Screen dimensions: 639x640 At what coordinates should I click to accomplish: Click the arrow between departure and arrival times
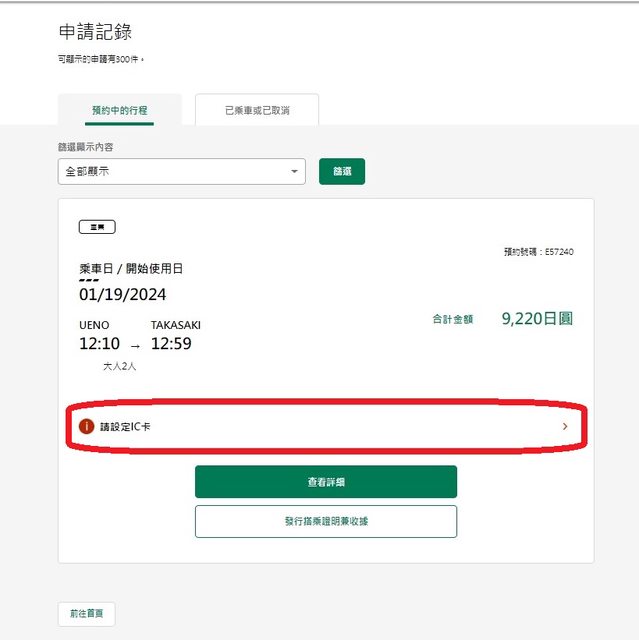135,346
